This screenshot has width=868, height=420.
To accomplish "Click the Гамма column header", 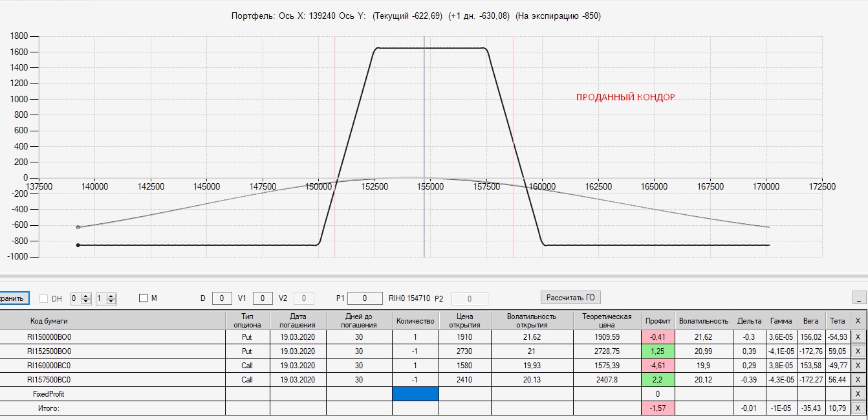I will tap(781, 320).
